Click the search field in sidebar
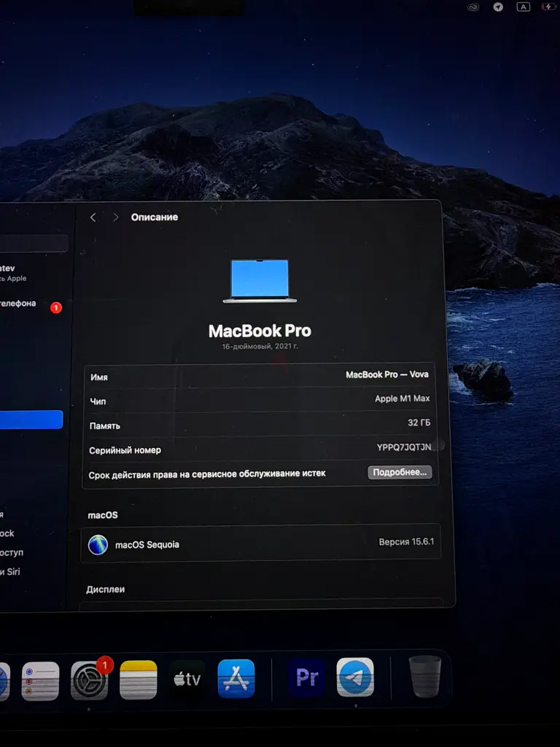 click(x=34, y=243)
